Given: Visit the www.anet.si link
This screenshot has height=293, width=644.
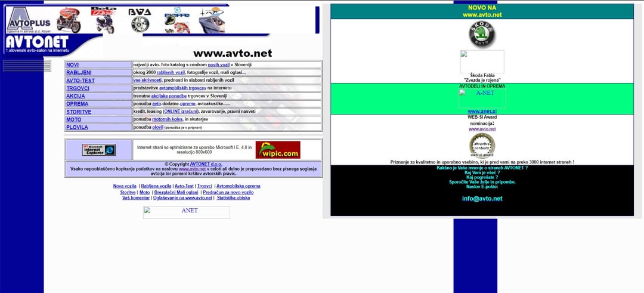Looking at the screenshot, I should pos(482,112).
